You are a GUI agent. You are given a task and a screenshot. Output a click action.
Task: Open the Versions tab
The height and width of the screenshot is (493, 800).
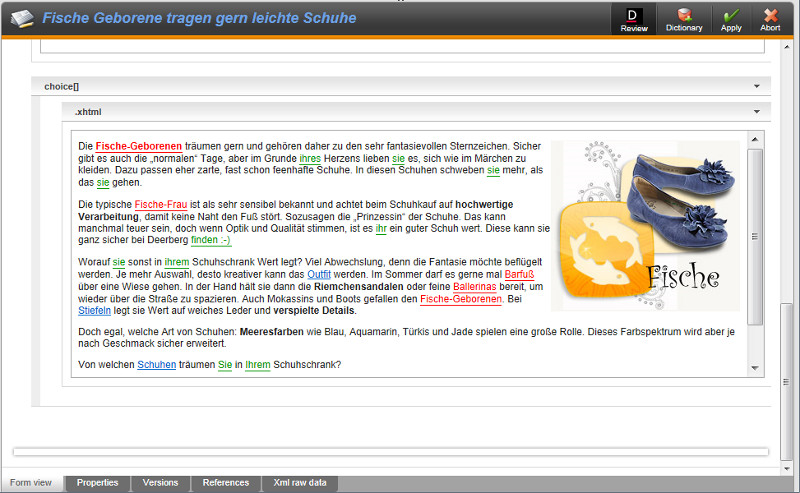(160, 483)
